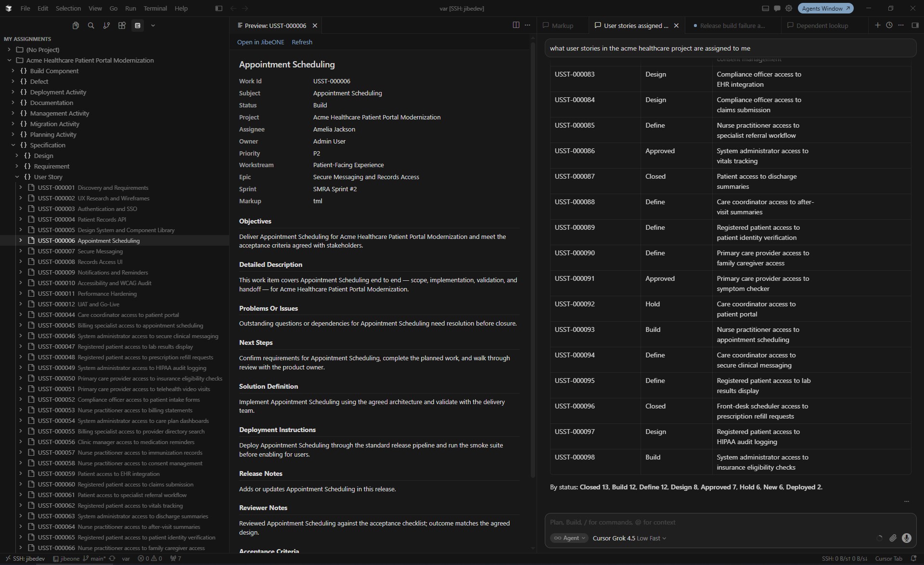Screen dimensions: 924x565
Task: Click the Cursor app logo
Action: click(x=9, y=8)
